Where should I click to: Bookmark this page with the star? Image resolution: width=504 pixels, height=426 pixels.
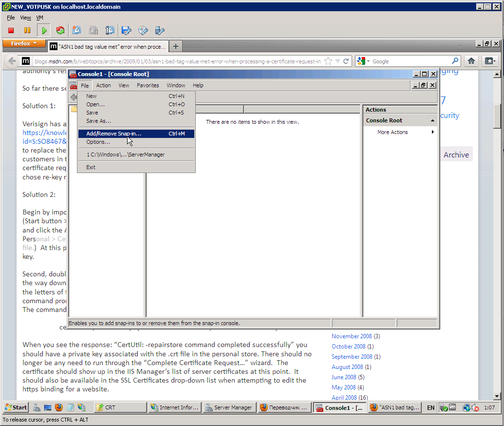pos(328,61)
